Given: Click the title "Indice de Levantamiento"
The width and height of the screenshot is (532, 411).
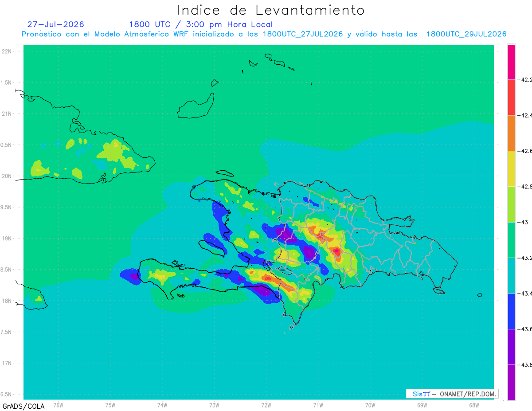Looking at the screenshot, I should click(271, 10).
